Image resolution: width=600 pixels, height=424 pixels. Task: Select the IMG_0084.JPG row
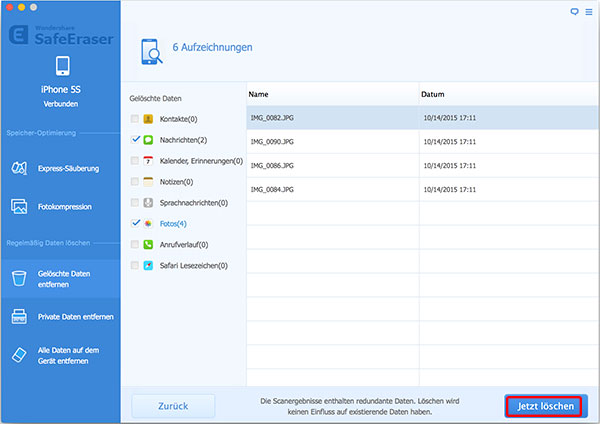click(x=422, y=189)
